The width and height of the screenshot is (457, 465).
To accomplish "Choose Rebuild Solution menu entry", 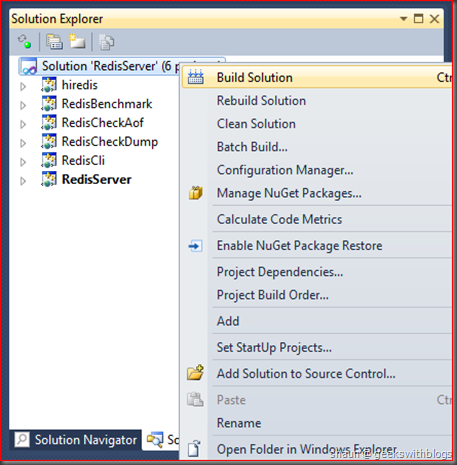I will click(317, 101).
